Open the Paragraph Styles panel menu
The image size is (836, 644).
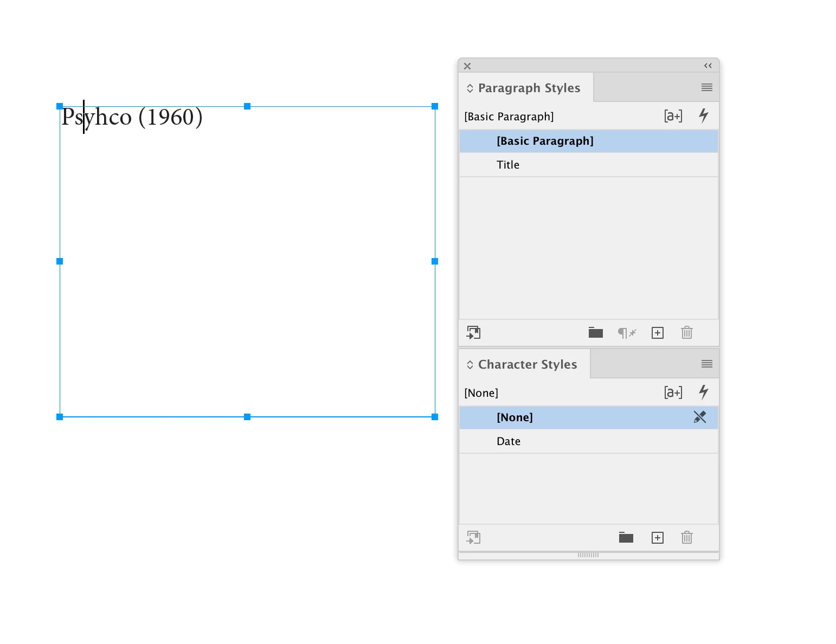[706, 87]
